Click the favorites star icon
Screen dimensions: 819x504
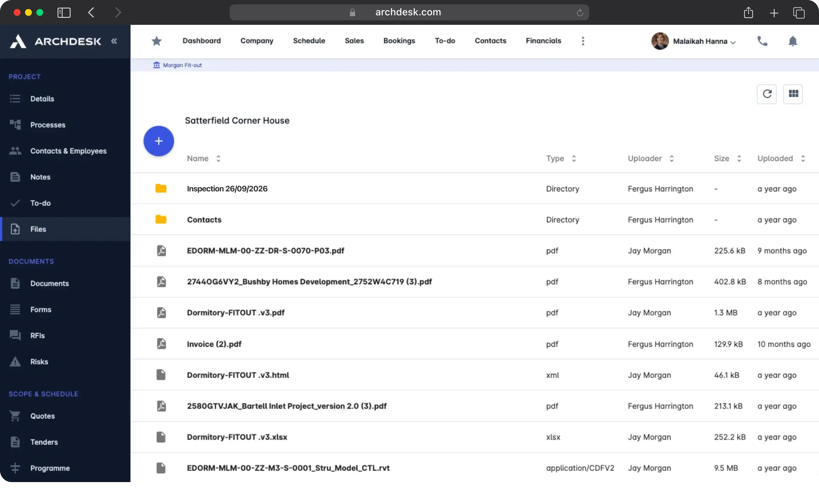tap(156, 41)
